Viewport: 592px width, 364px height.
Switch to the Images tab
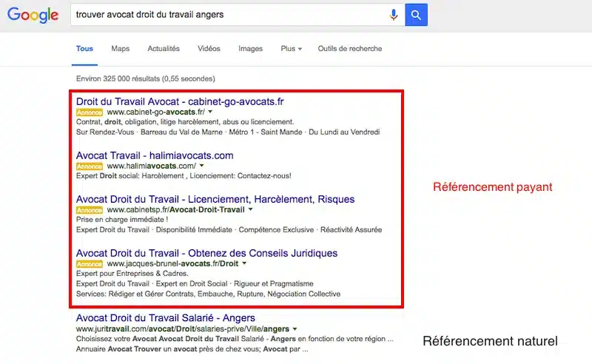pyautogui.click(x=250, y=49)
